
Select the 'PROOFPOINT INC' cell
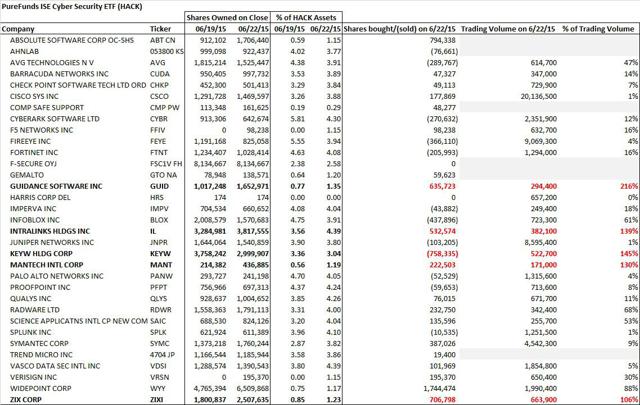40,287
